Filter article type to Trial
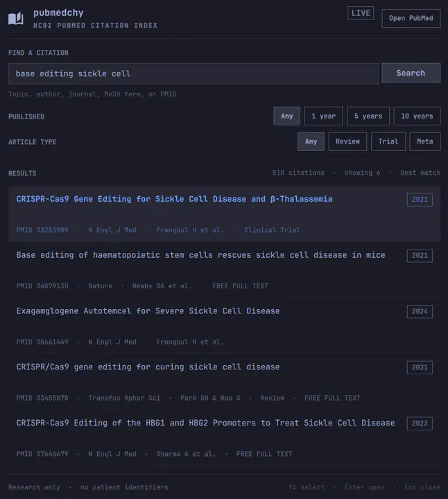 tap(388, 141)
